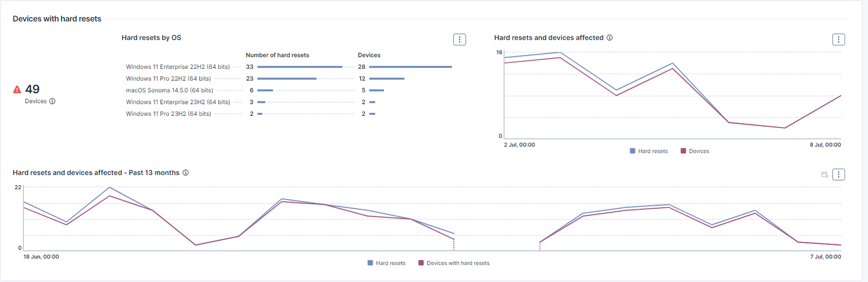Click the 33 hard resets bar
This screenshot has height=282, width=868.
pos(300,67)
